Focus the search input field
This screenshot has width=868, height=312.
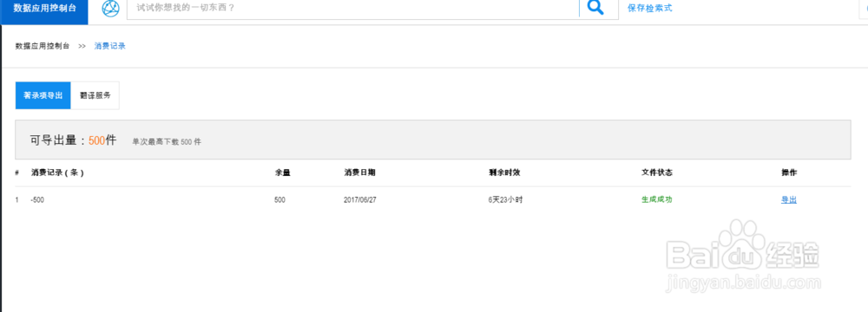click(353, 9)
